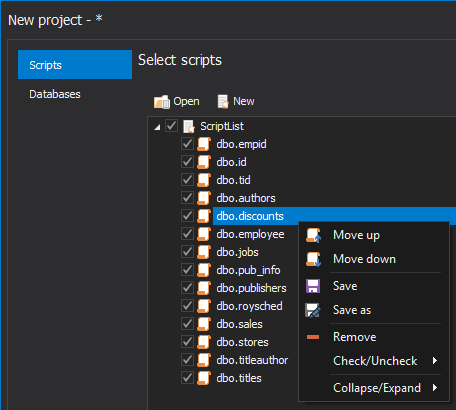This screenshot has height=410, width=456.
Task: Collapse the ScriptList tree node
Action: point(157,127)
